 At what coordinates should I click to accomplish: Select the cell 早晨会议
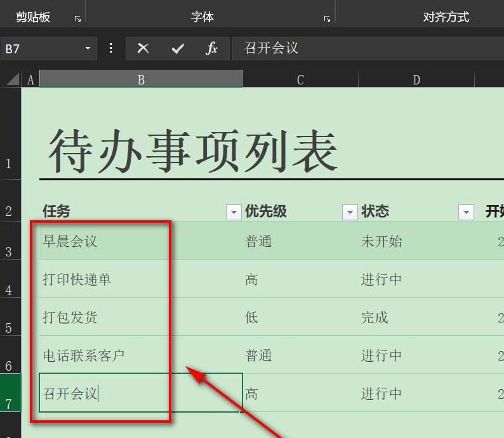click(141, 241)
